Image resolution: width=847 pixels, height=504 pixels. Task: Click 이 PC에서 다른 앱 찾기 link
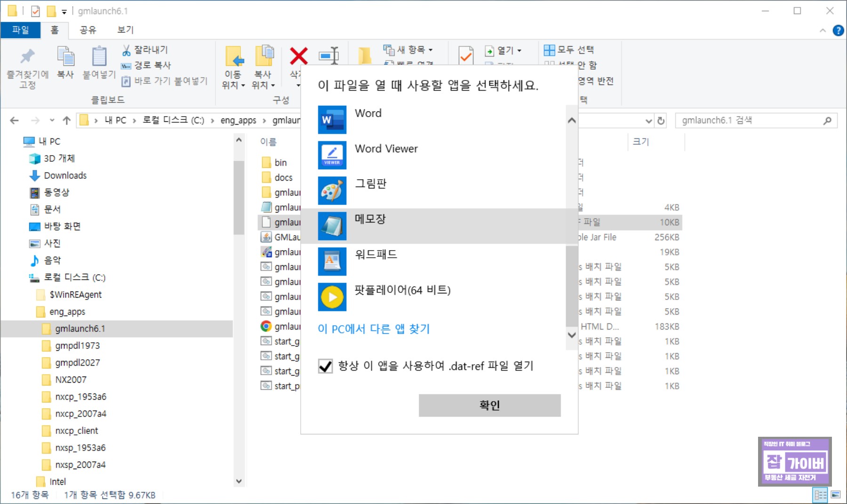point(374,329)
